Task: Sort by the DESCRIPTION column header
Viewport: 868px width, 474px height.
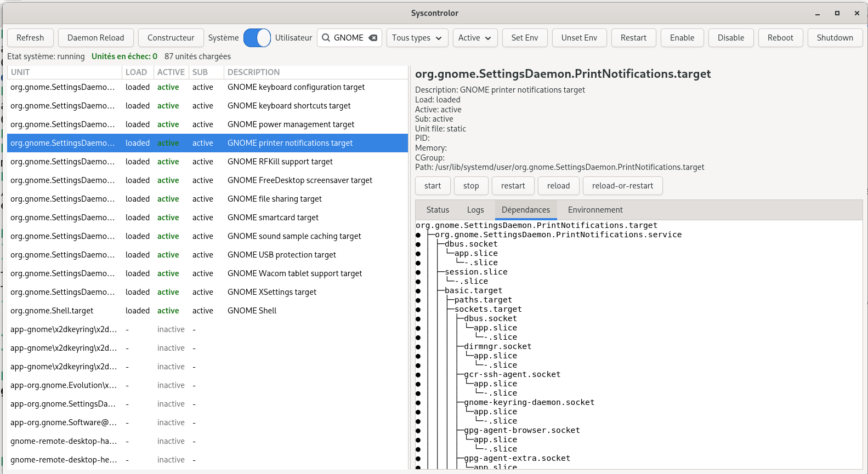Action: pos(316,72)
